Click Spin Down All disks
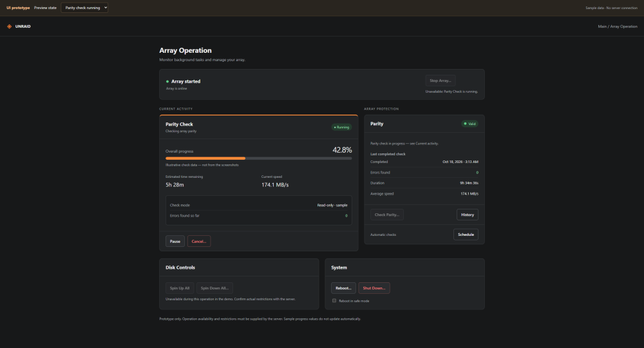Screen dimensions: 644x348 [x=214, y=288]
